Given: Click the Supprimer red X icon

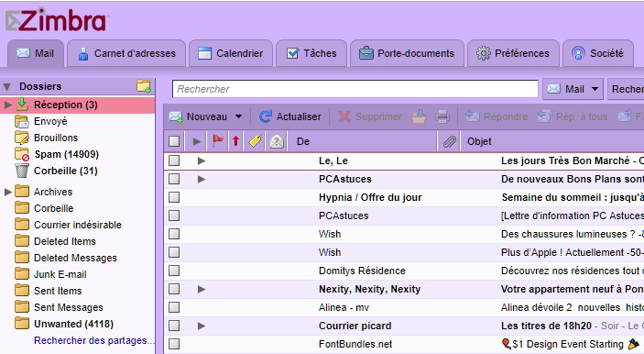Looking at the screenshot, I should tap(344, 116).
